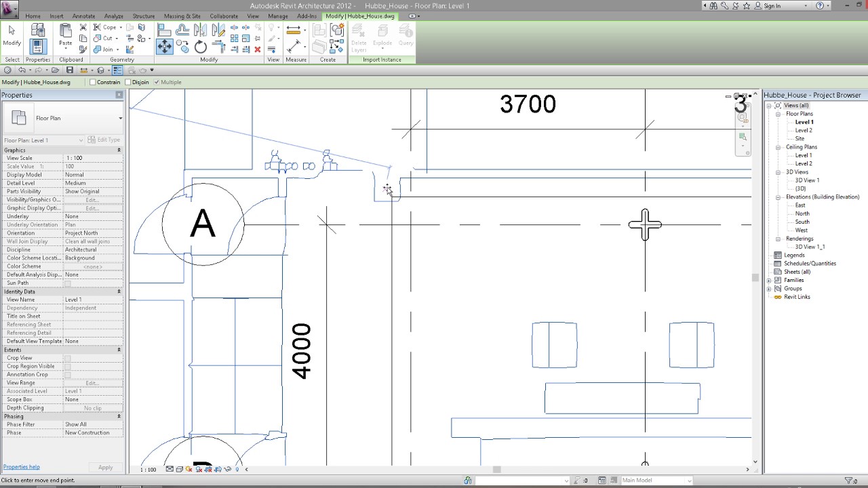The height and width of the screenshot is (488, 868).
Task: Expand Families node in Project Browser
Action: 769,280
